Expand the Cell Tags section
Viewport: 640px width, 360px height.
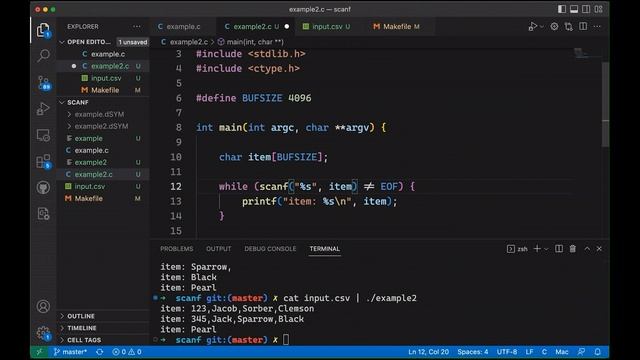point(103,340)
